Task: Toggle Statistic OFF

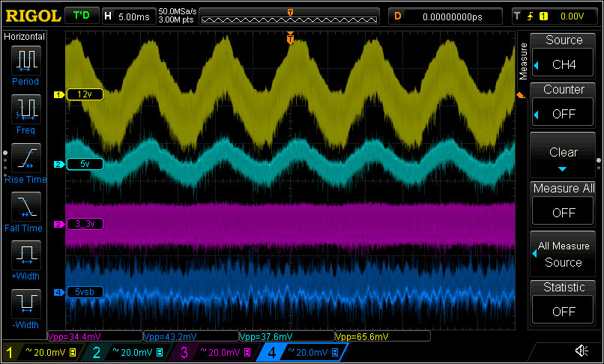Action: pos(563,302)
